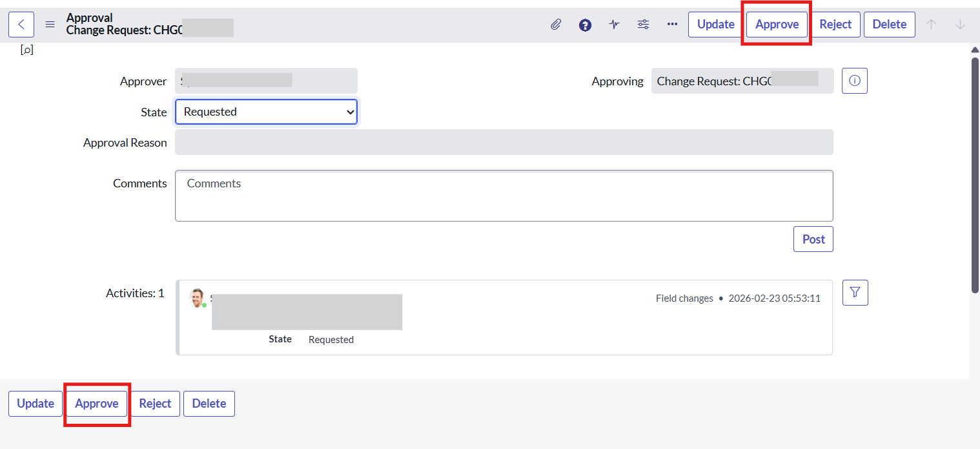The height and width of the screenshot is (449, 980).
Task: Click the timestamp 2026-02-23 05:53:11
Action: pyautogui.click(x=774, y=298)
